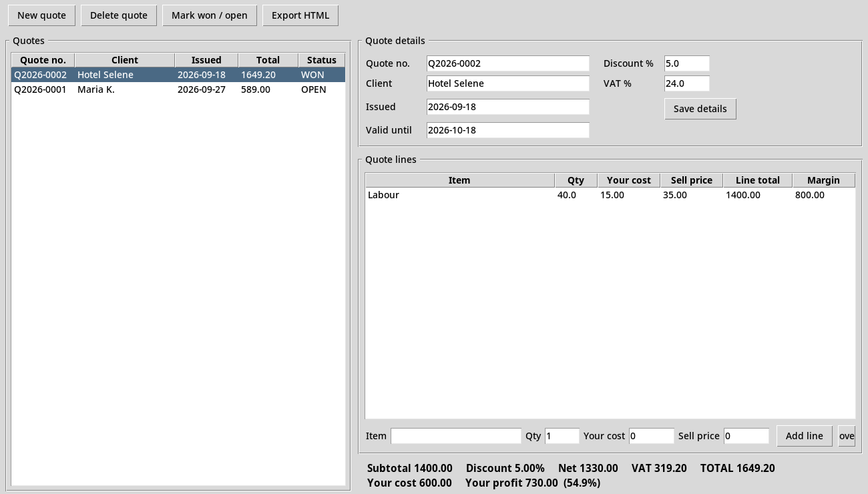Screen dimensions: 868x494
Task: Click the Line total column header
Action: pyautogui.click(x=758, y=180)
